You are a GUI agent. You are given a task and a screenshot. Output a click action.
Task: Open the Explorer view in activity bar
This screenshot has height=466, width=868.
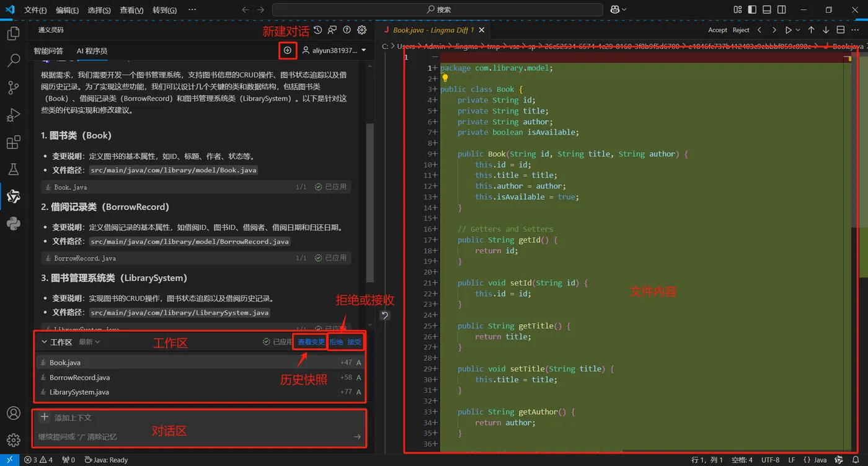pyautogui.click(x=13, y=34)
